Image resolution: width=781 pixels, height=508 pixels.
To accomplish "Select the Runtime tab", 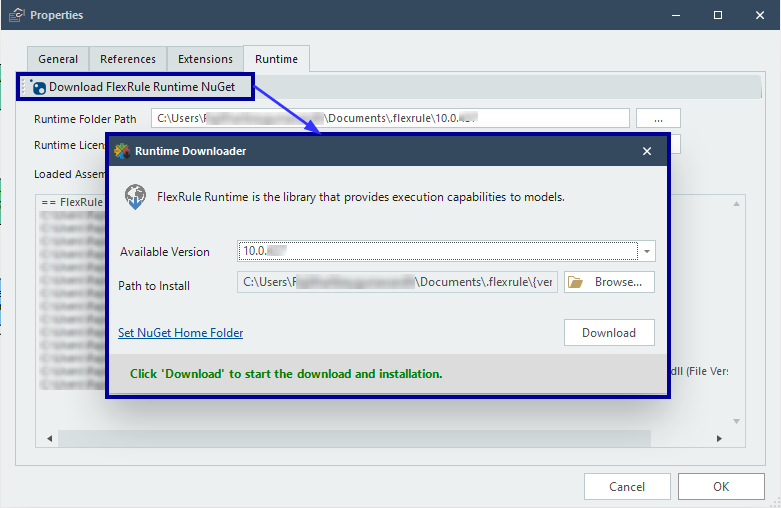I will coord(276,59).
